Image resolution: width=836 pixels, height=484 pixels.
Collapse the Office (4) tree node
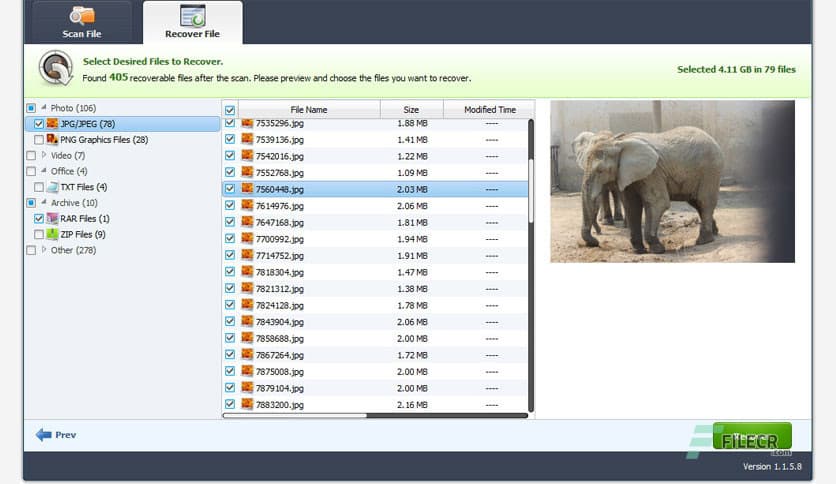pos(44,171)
